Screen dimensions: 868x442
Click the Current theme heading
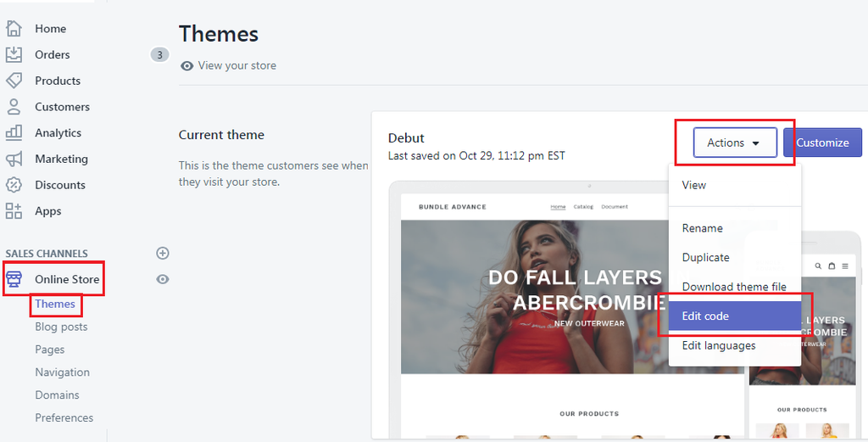(221, 135)
